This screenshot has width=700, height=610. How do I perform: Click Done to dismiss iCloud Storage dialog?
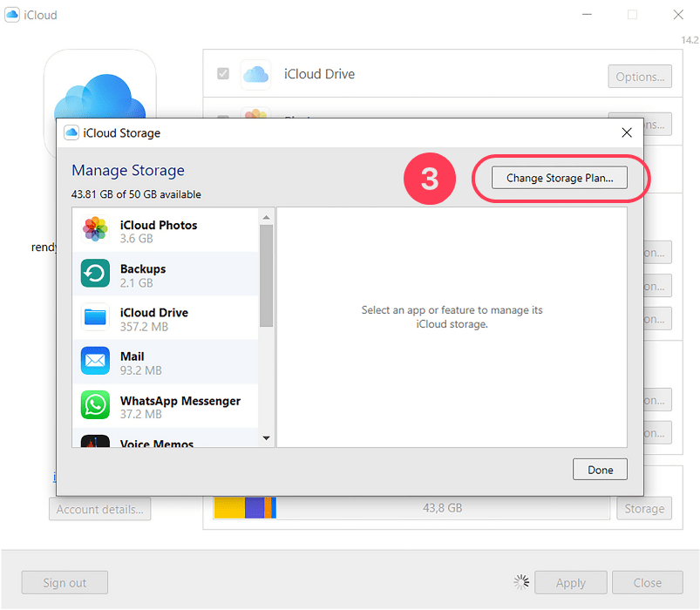point(600,469)
